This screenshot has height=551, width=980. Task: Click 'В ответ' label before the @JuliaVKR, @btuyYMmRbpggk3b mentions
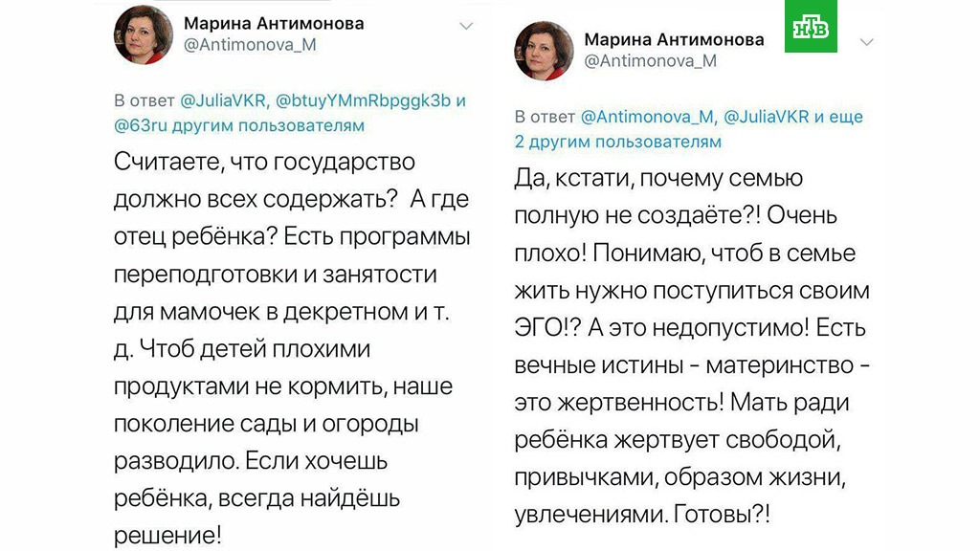[144, 100]
